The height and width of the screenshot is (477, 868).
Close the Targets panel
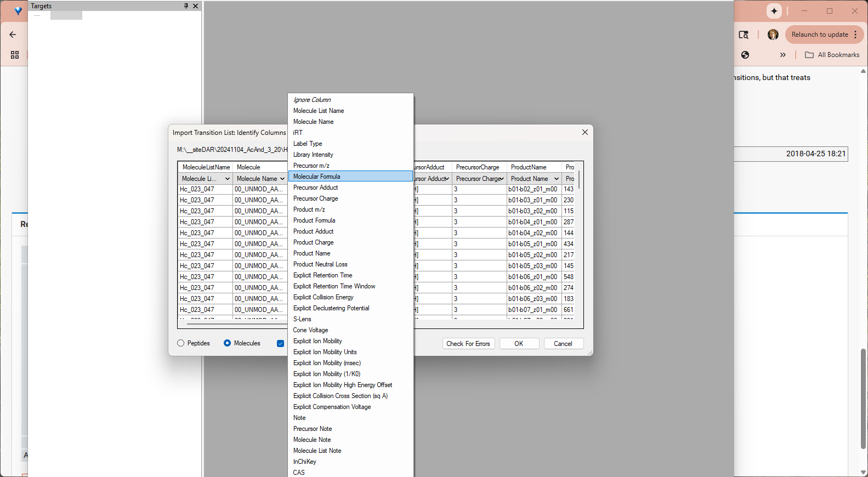(x=196, y=6)
